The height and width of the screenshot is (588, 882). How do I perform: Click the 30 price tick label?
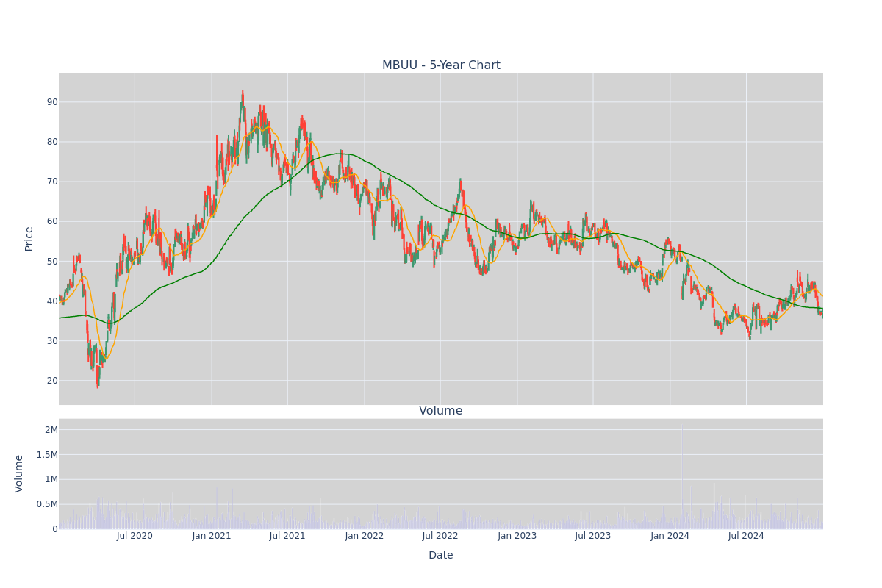tap(52, 341)
